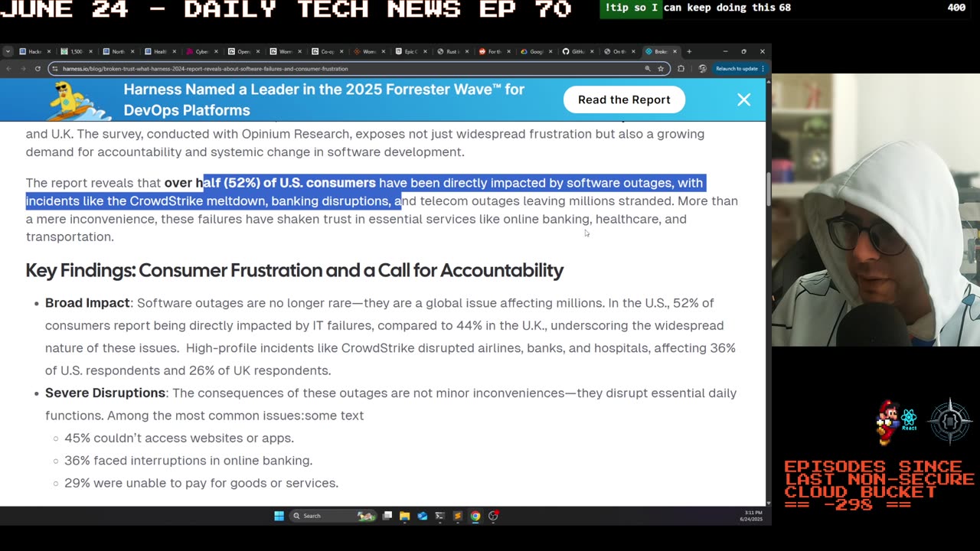Click the bold Broad Impact text
The width and height of the screenshot is (980, 551).
(87, 303)
